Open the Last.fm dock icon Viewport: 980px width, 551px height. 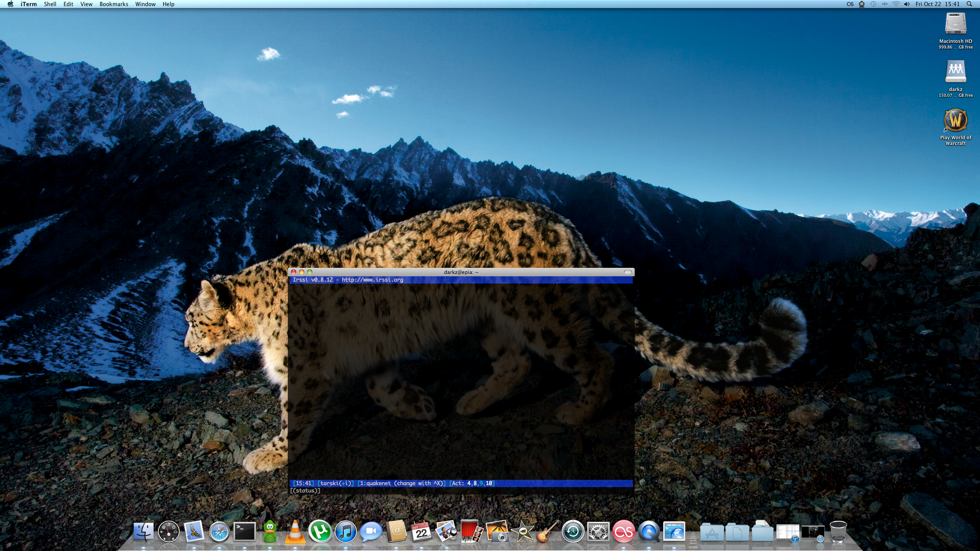click(624, 531)
